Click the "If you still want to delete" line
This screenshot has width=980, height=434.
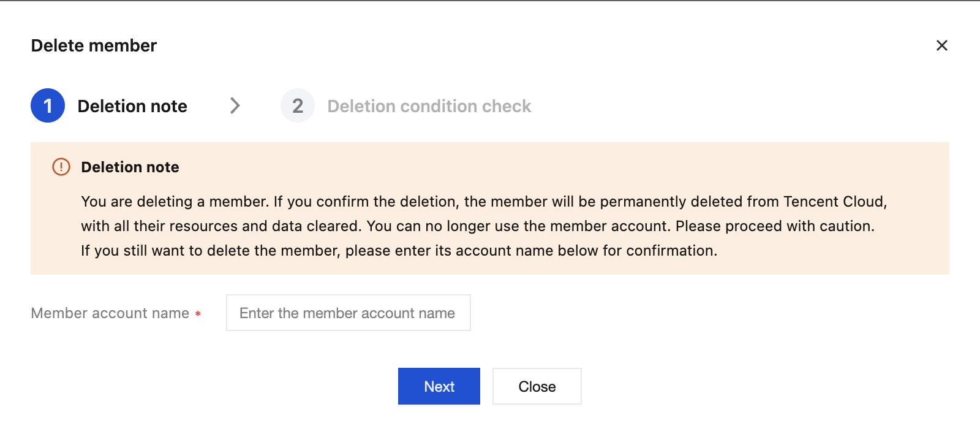[x=399, y=251]
